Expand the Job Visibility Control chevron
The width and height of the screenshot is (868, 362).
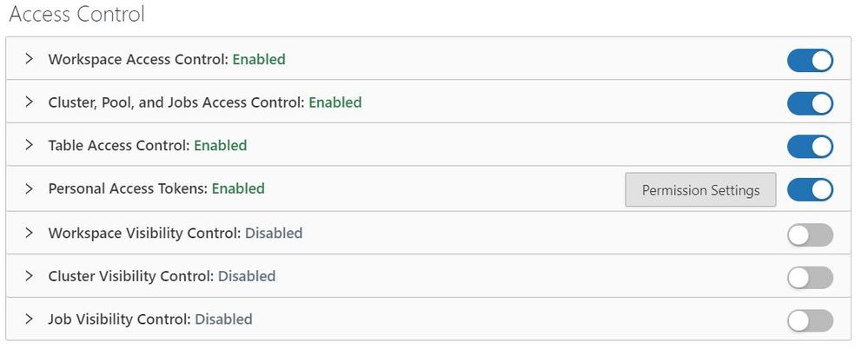[x=29, y=319]
